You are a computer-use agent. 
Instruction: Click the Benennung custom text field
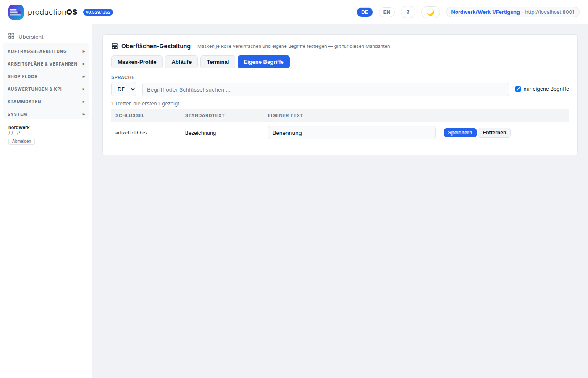click(352, 133)
